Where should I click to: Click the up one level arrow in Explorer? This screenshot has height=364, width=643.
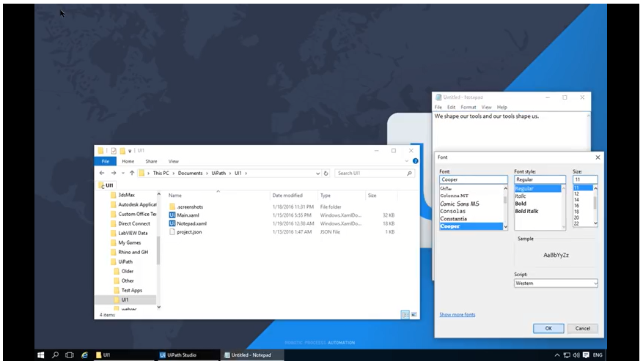click(x=132, y=173)
